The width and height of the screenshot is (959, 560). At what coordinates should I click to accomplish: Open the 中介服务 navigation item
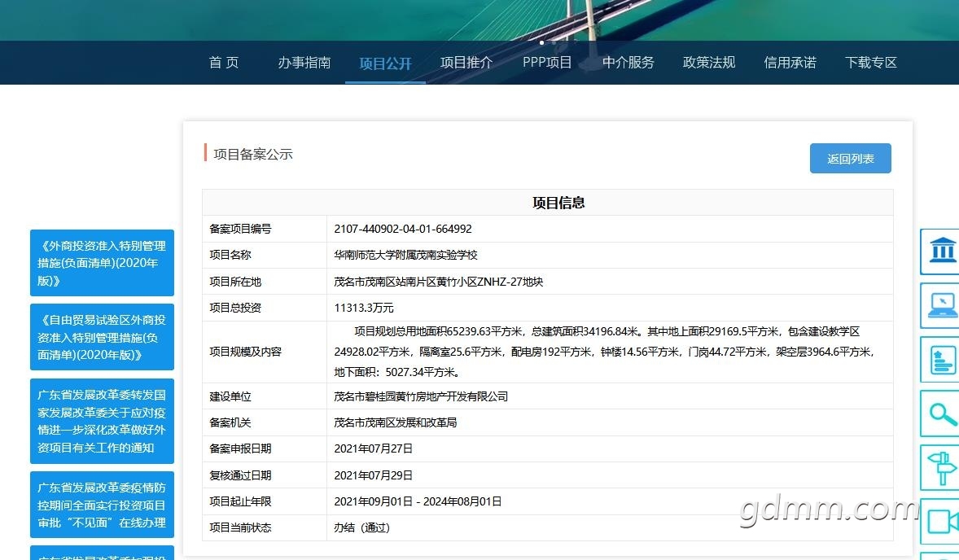click(628, 63)
